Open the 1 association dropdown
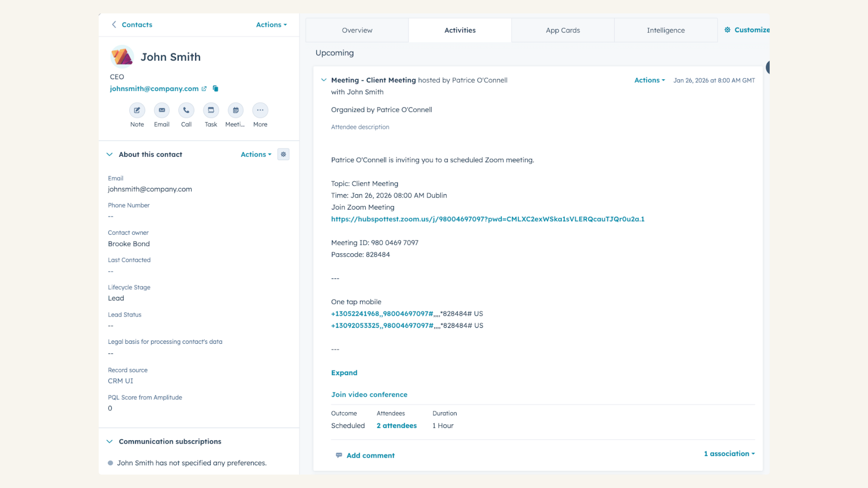Viewport: 868px width, 488px height. [x=729, y=453]
